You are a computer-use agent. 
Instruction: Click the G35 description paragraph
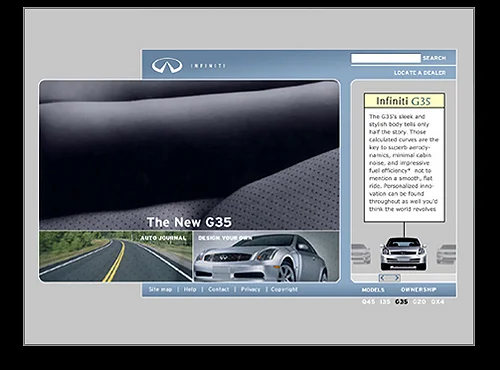(404, 163)
